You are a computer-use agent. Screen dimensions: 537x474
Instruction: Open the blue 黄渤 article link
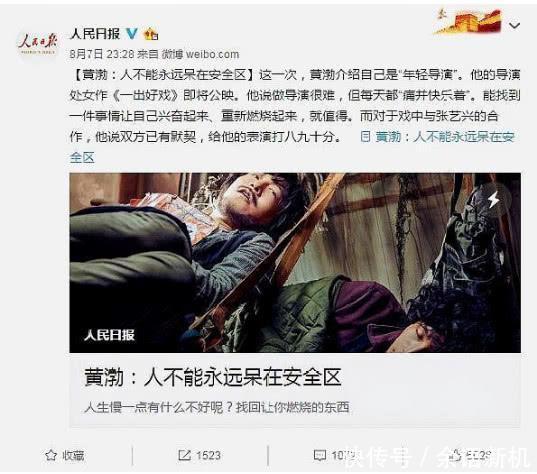(x=445, y=137)
